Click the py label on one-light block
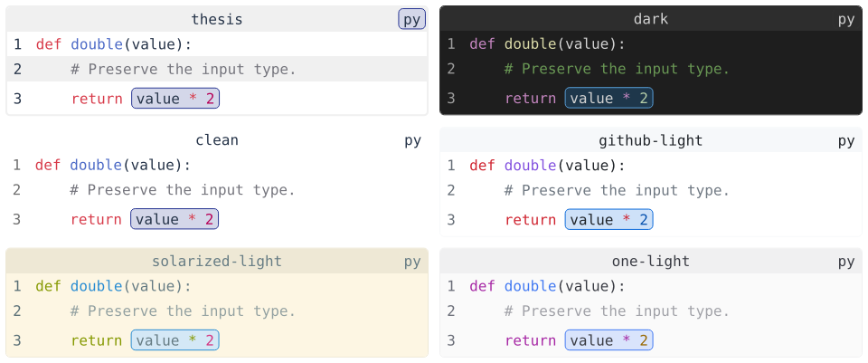Image resolution: width=868 pixels, height=363 pixels. coord(846,262)
